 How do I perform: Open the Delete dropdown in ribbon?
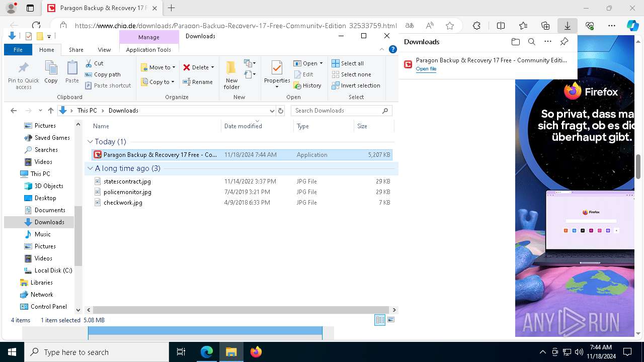coord(198,67)
